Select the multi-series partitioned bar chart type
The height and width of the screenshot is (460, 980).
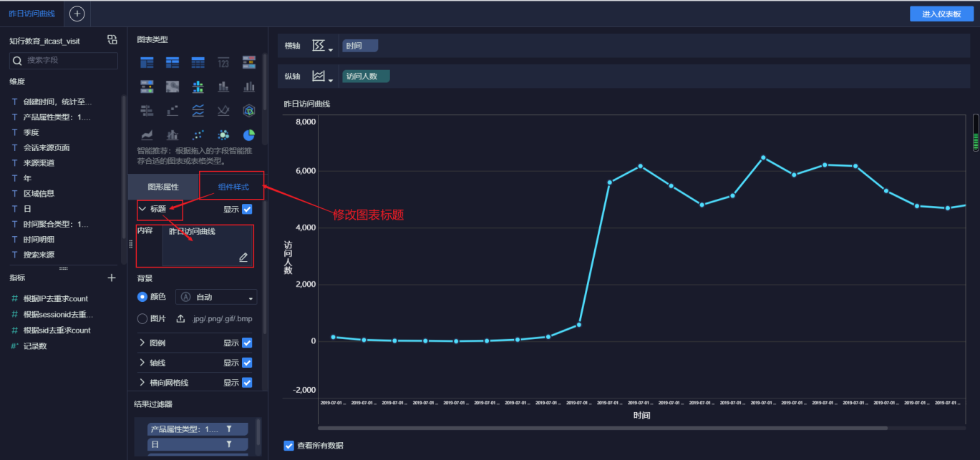pyautogui.click(x=198, y=87)
